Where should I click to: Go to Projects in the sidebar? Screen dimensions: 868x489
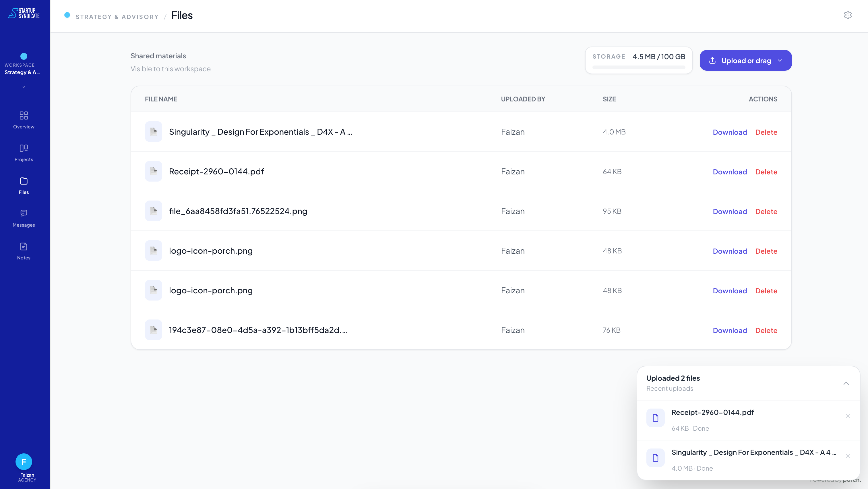24,153
